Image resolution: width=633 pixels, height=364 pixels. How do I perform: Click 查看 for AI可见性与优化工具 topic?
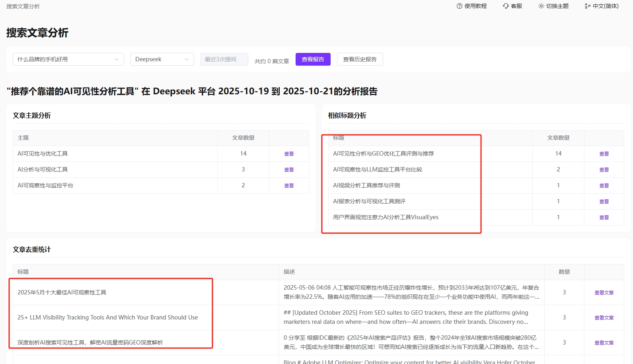[x=289, y=154]
